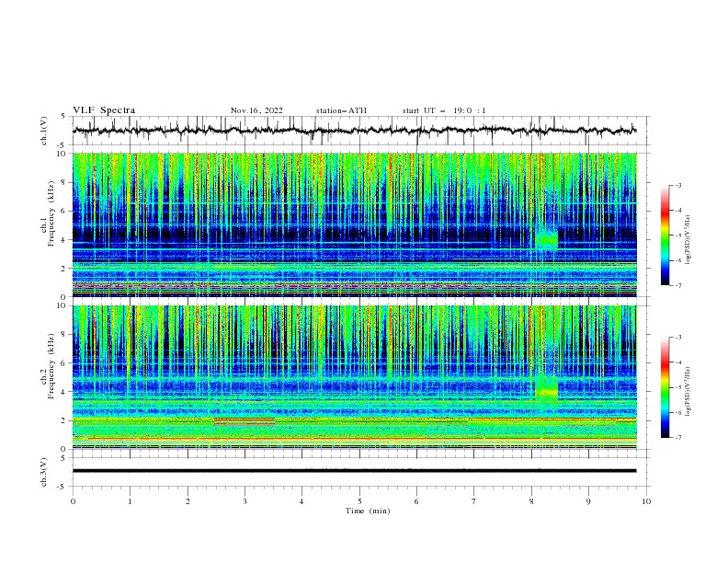The width and height of the screenshot is (728, 563).
Task: Click time axis tick label "8"
Action: point(531,501)
